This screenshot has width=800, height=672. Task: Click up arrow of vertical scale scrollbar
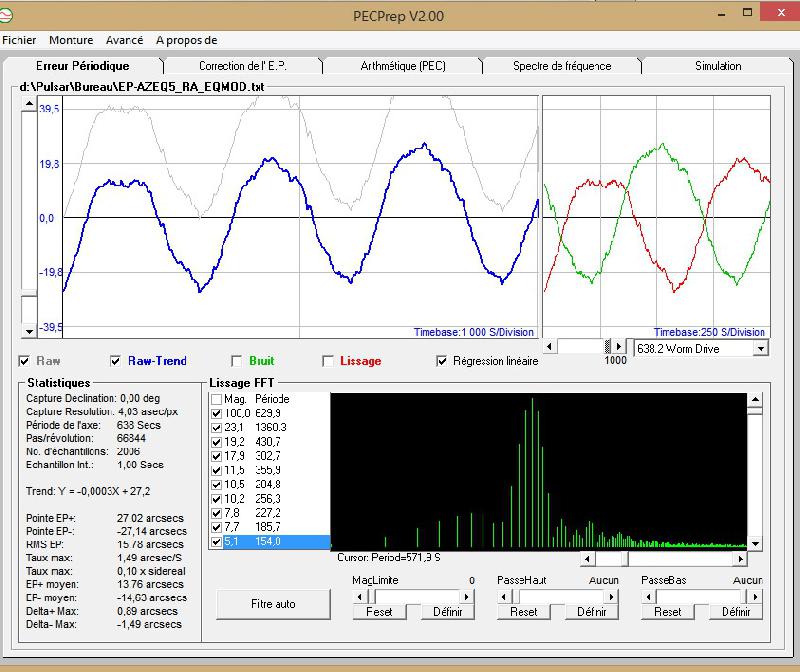click(x=29, y=104)
